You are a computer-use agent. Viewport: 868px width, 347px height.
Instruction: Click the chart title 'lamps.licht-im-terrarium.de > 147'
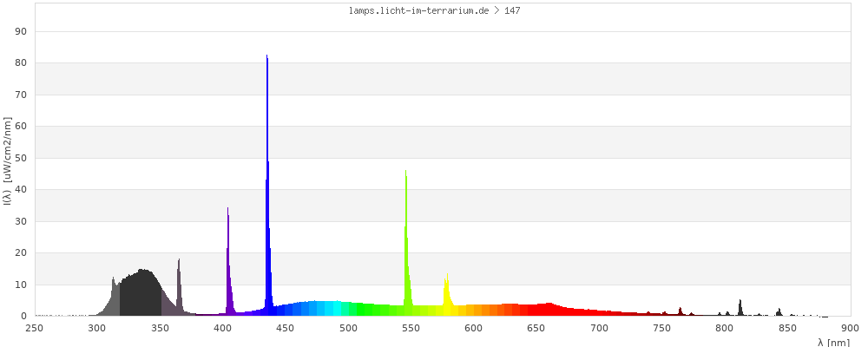point(434,10)
